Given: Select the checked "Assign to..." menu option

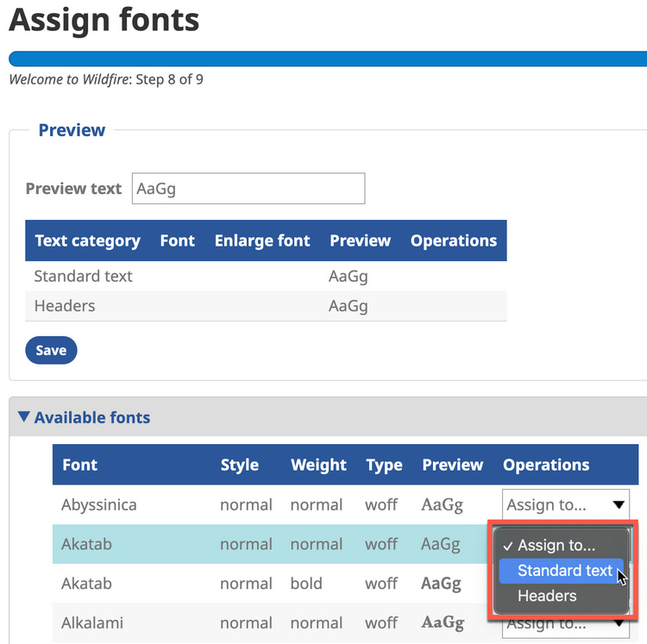Looking at the screenshot, I should 556,546.
